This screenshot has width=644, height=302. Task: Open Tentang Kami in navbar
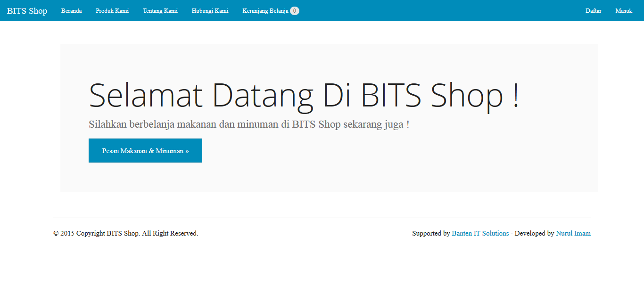pos(160,11)
